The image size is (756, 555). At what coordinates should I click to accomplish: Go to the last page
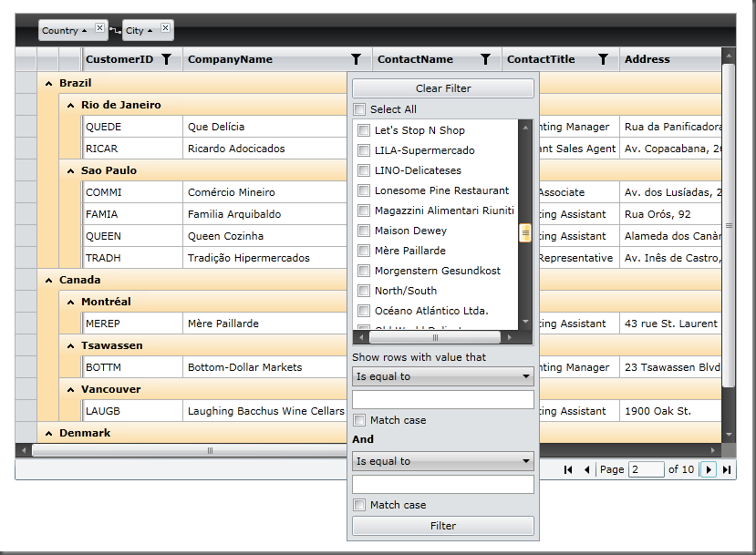coord(727,469)
